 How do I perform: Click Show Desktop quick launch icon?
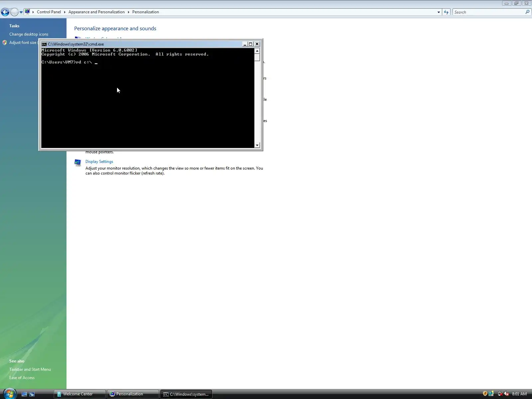[x=24, y=394]
